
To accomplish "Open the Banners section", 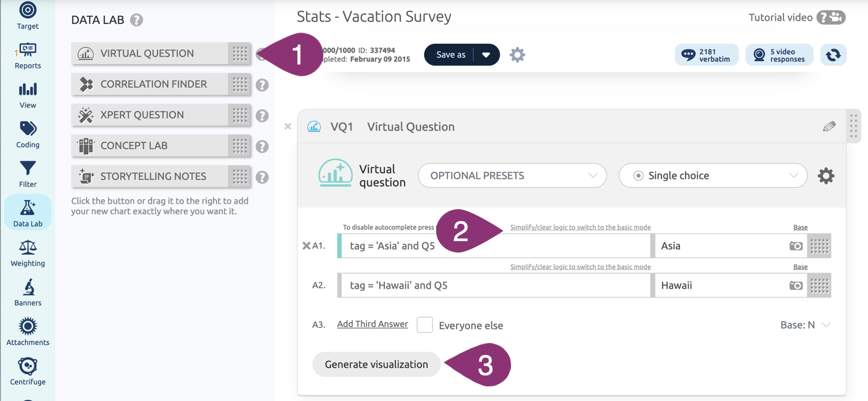I will 28,293.
